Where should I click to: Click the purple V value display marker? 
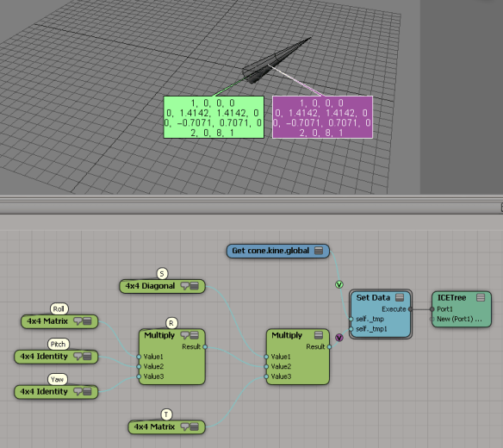[x=339, y=338]
